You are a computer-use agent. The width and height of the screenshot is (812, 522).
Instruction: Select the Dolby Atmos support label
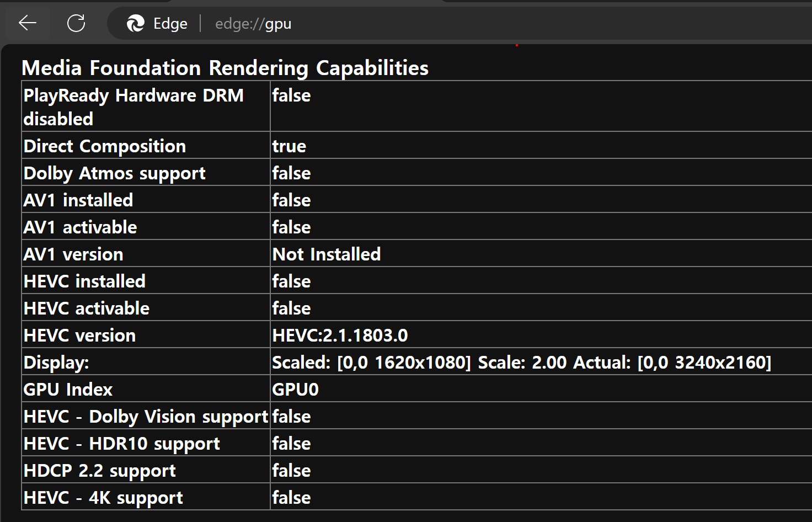pos(115,173)
